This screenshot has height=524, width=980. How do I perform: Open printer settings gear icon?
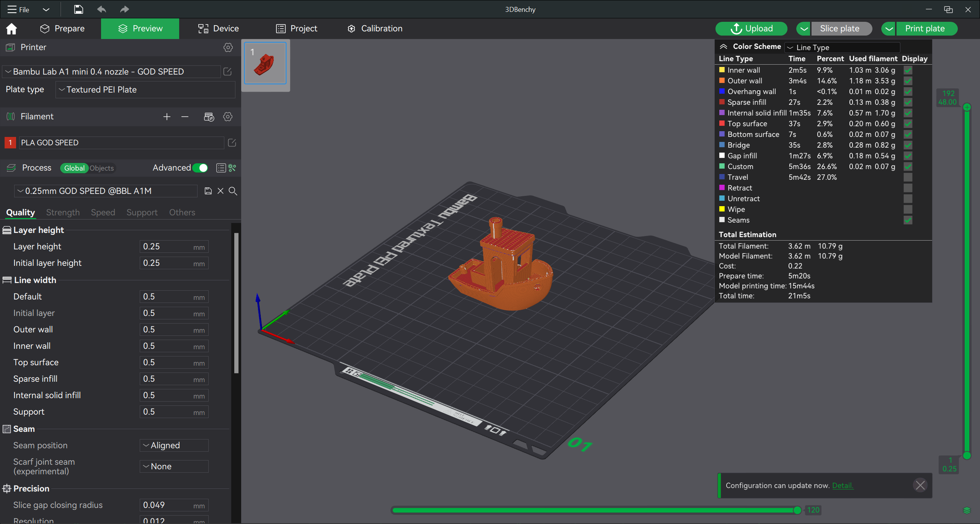[228, 47]
